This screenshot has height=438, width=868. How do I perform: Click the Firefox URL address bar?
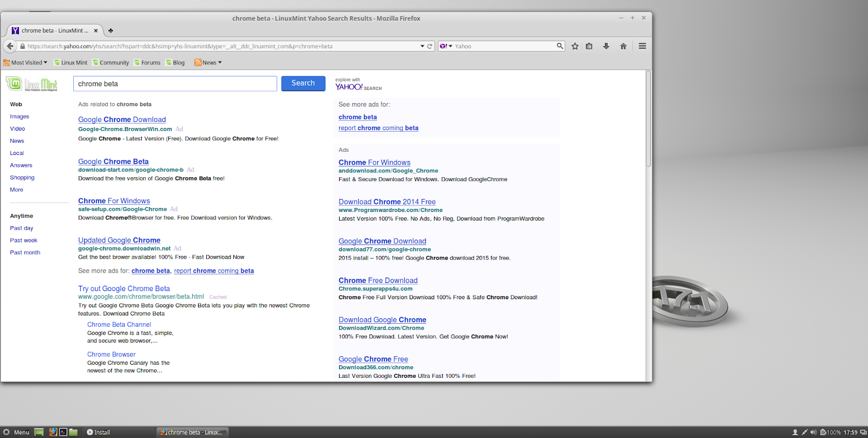[222, 46]
